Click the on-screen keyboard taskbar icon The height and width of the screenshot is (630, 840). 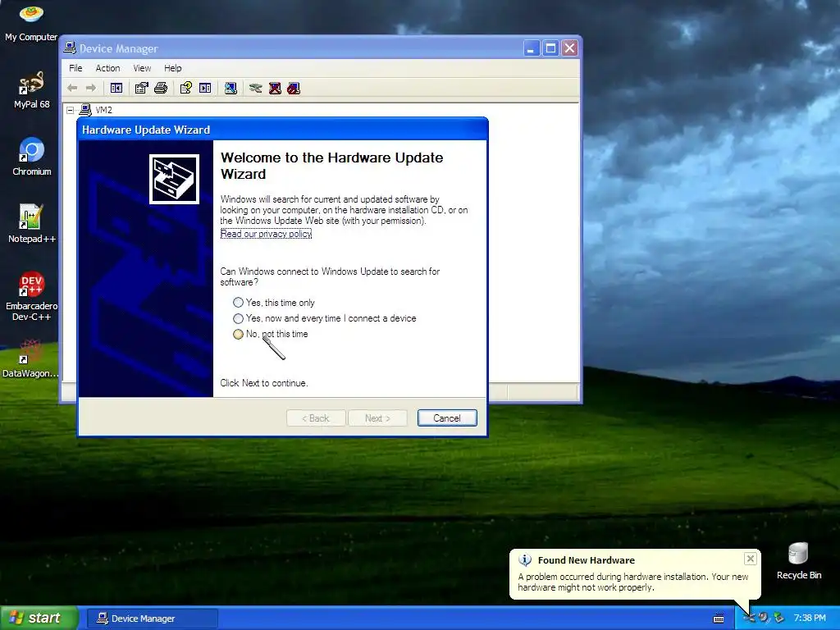tap(719, 619)
